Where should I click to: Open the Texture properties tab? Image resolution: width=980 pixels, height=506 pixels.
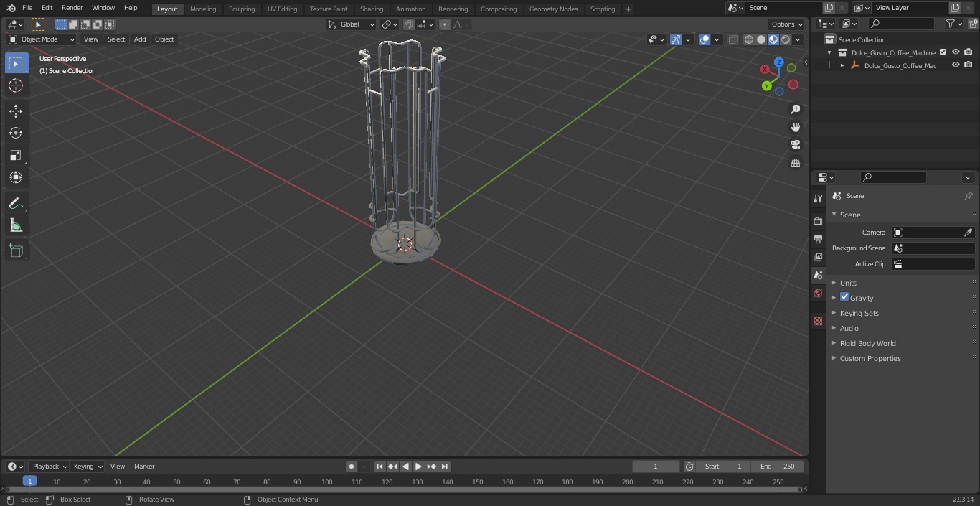[818, 322]
